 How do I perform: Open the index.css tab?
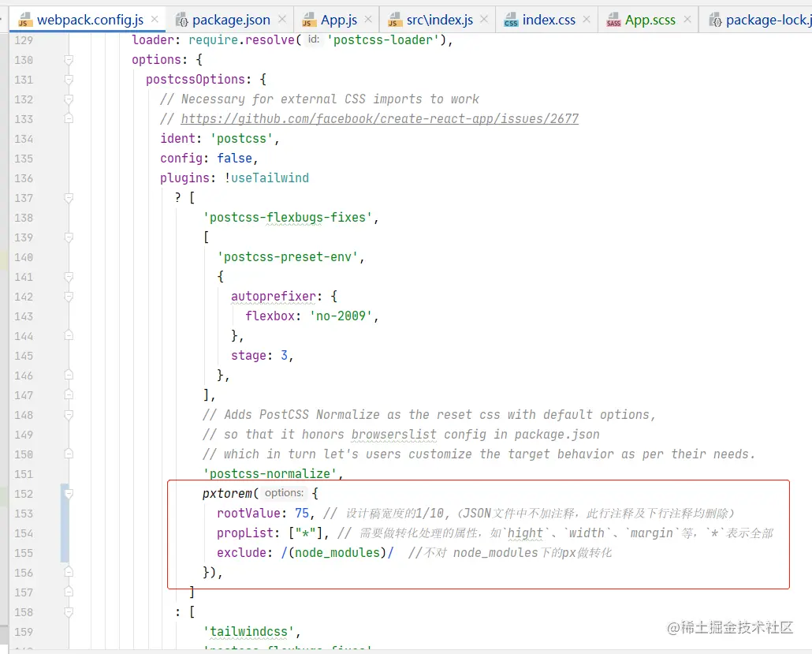click(x=549, y=20)
